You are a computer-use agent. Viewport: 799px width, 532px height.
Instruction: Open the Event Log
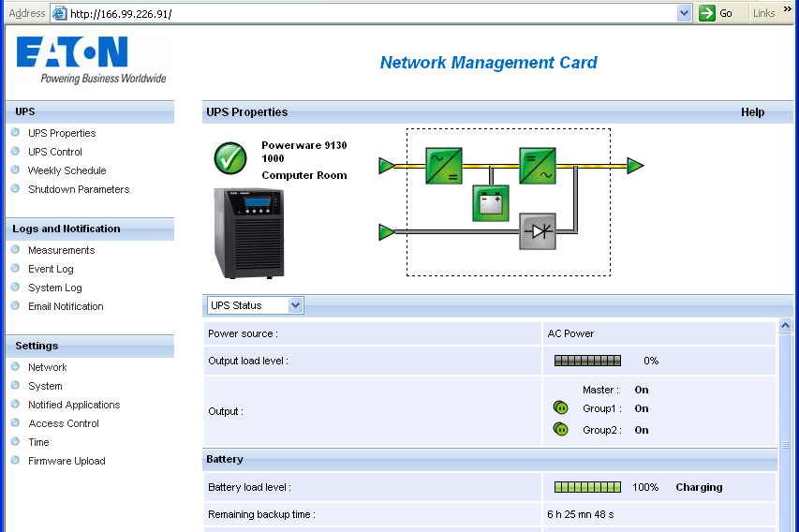(51, 269)
